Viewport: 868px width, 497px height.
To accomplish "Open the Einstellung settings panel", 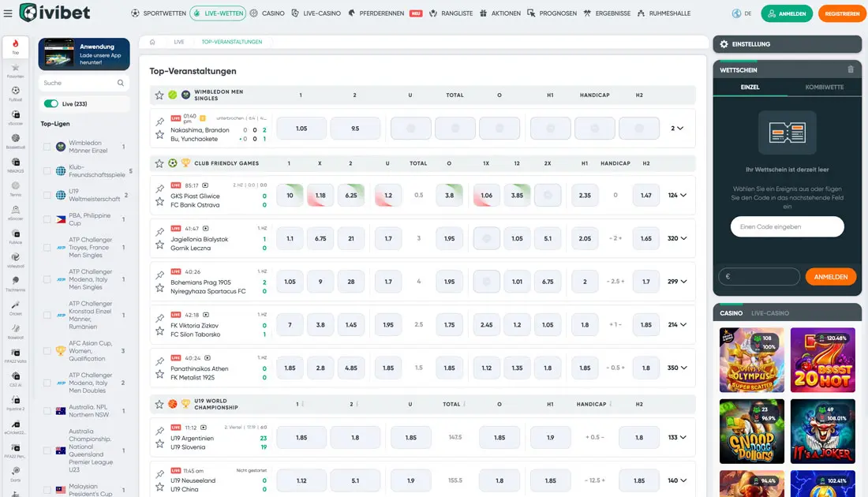I will (788, 44).
